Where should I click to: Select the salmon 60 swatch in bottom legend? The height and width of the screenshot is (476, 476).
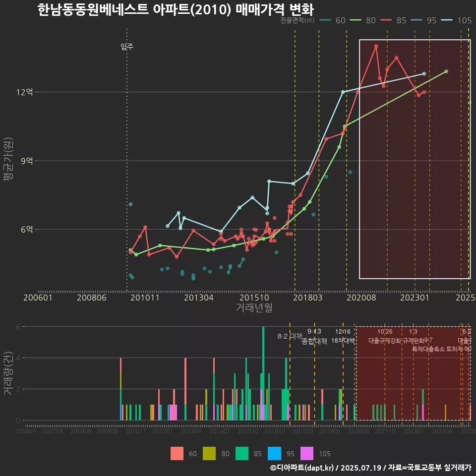[177, 454]
